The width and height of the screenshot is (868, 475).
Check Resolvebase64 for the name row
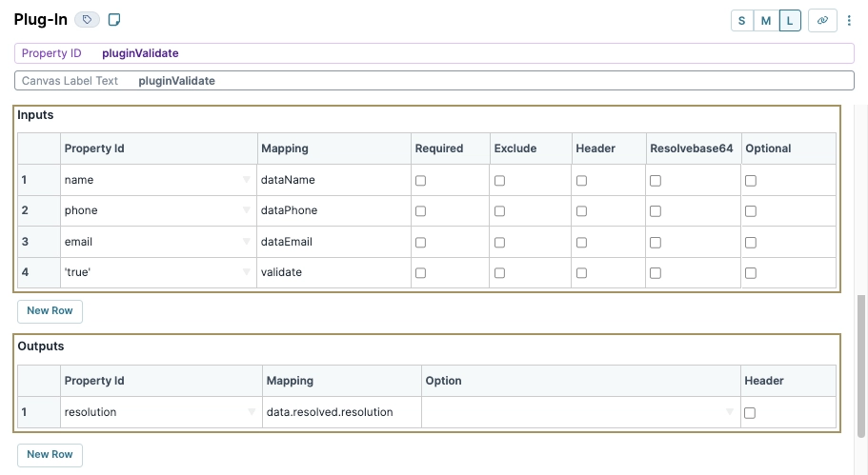(x=656, y=181)
